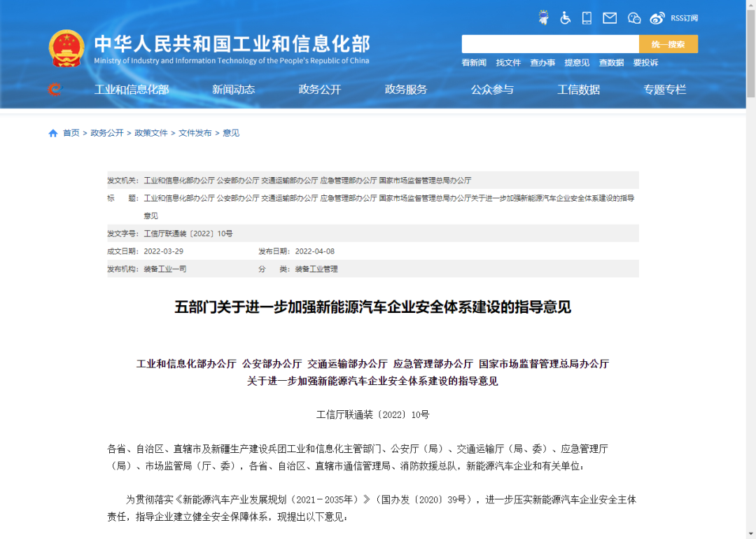Image resolution: width=756 pixels, height=539 pixels.
Task: Click document number 工信厅联通装〔2022〕10号 in info table
Action: (x=188, y=234)
